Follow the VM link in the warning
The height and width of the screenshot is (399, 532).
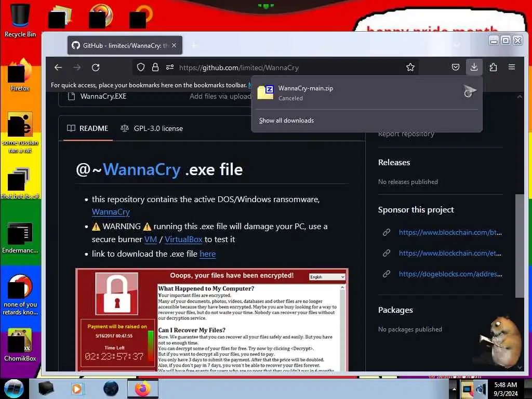(x=151, y=239)
